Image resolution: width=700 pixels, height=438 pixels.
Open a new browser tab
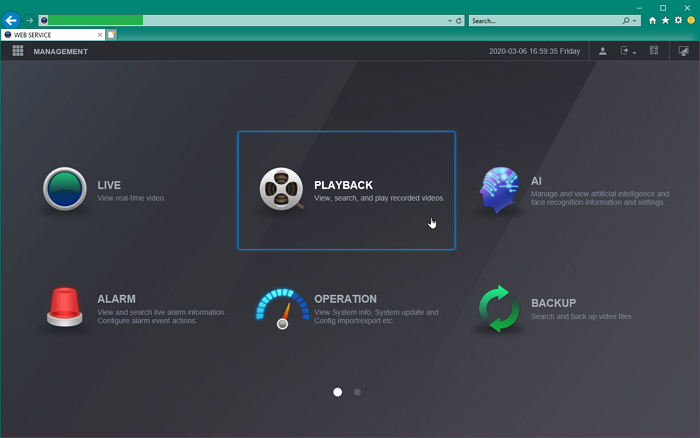[x=111, y=34]
